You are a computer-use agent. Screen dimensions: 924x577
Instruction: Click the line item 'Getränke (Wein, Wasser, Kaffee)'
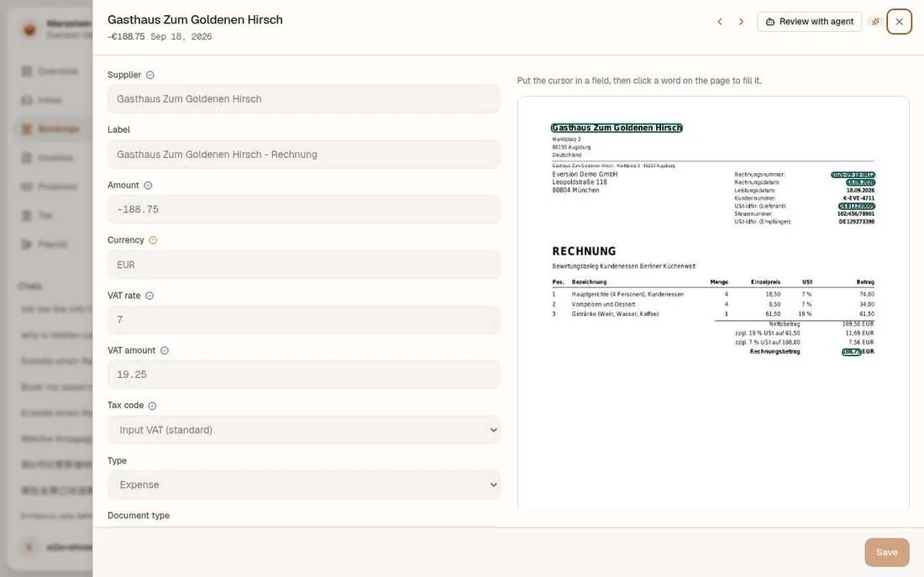tap(615, 314)
